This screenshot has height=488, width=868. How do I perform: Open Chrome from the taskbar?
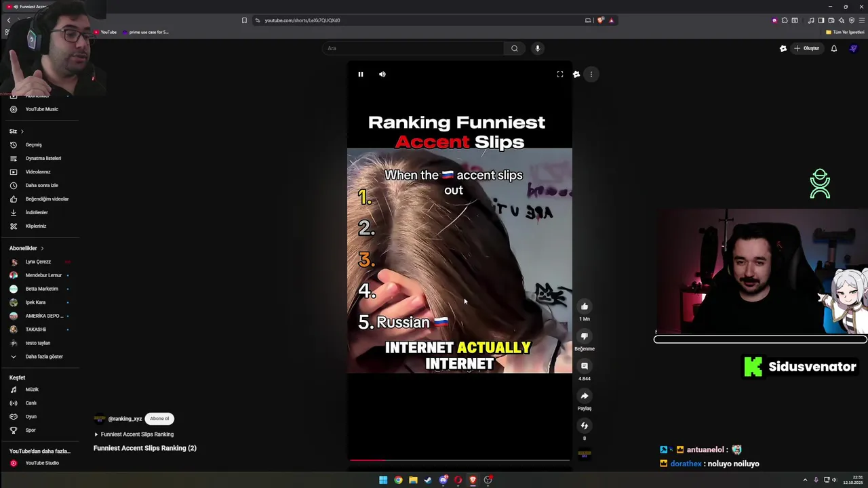click(x=398, y=480)
